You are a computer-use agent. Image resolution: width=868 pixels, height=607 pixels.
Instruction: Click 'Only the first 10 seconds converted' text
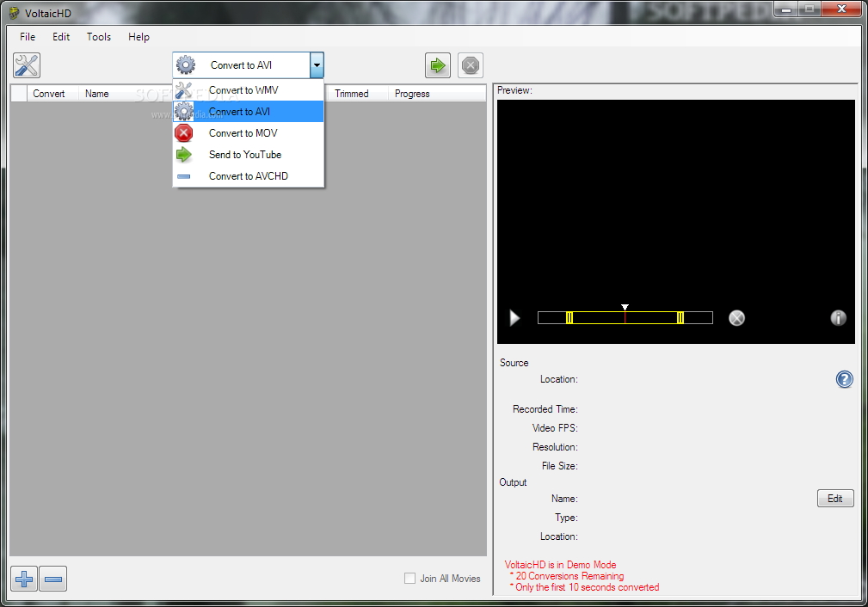[x=587, y=587]
